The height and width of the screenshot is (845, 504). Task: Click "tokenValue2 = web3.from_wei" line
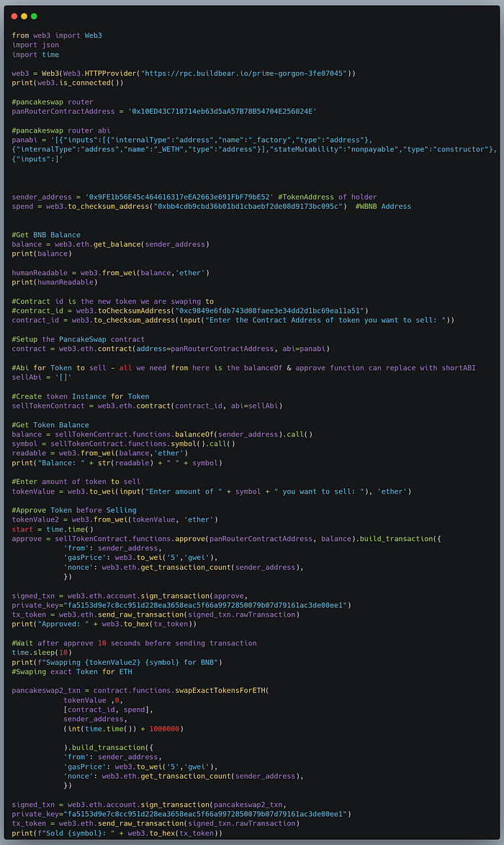[115, 520]
